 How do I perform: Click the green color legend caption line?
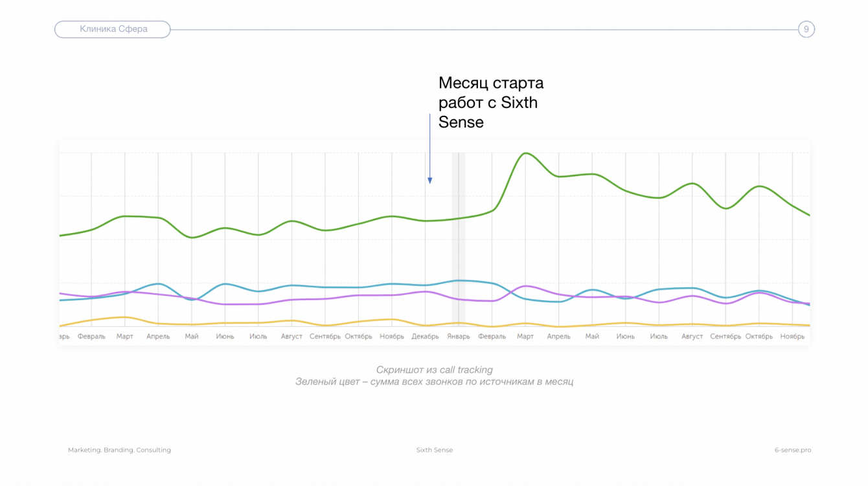pyautogui.click(x=434, y=382)
